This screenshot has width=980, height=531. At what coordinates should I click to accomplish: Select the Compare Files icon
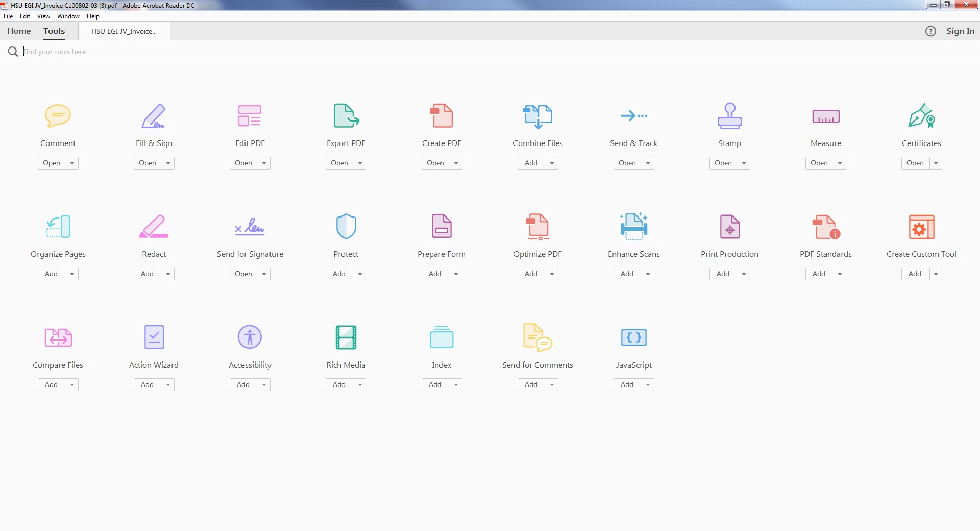click(58, 337)
